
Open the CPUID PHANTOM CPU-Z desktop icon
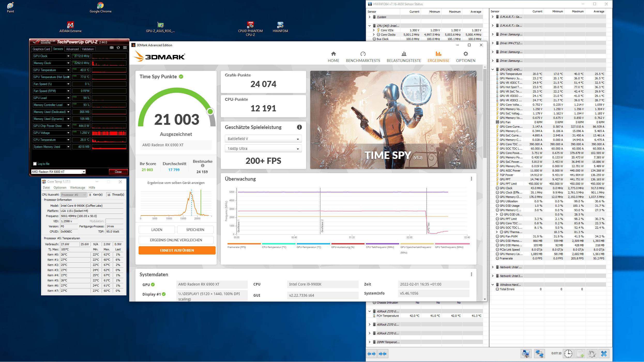coord(250,28)
